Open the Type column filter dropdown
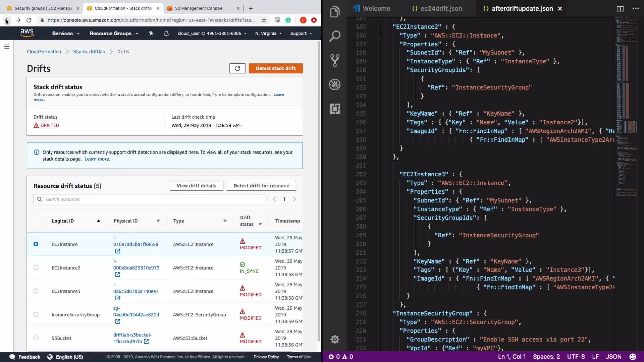Viewport: 644px width, 362px height. [x=225, y=221]
